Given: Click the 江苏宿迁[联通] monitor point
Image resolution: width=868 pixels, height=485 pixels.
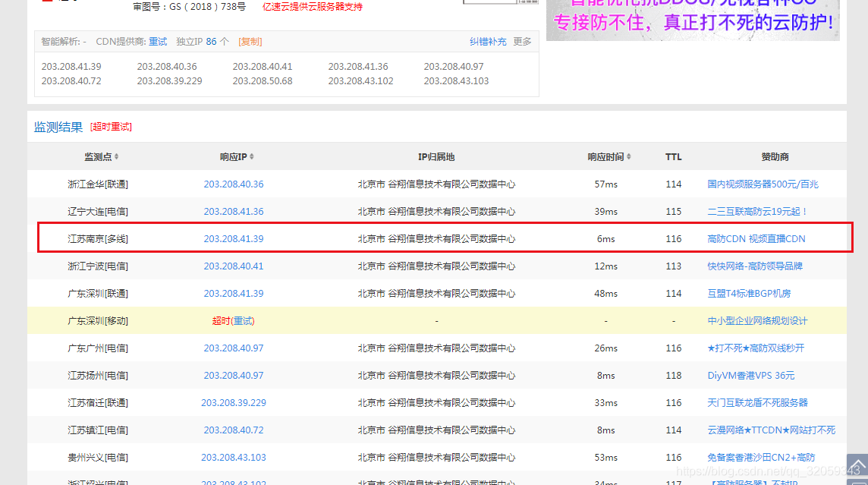Looking at the screenshot, I should pos(98,402).
